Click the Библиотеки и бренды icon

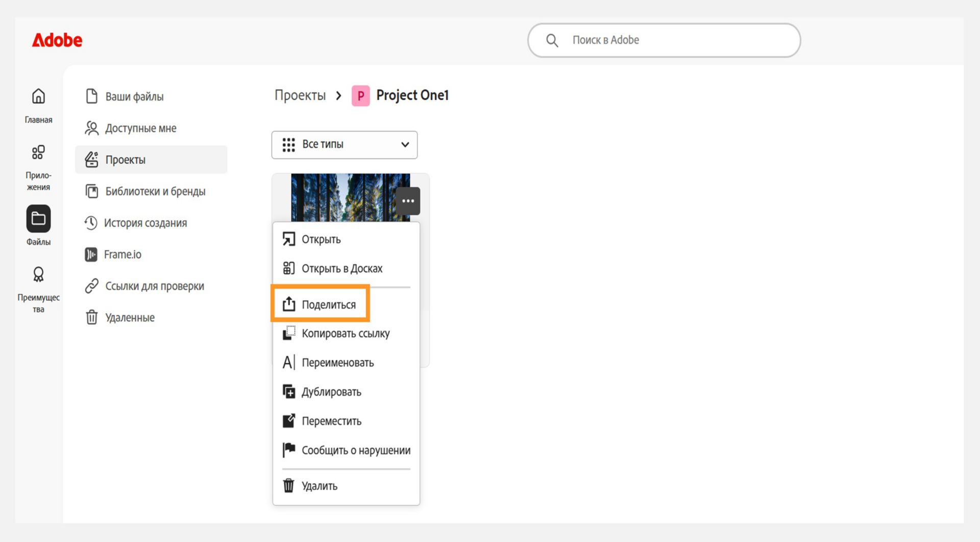(x=92, y=191)
